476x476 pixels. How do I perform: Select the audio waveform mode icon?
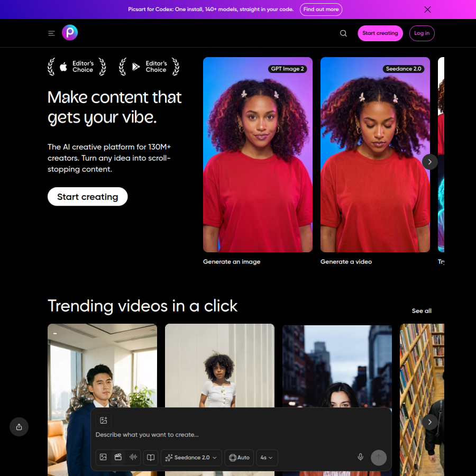tap(133, 457)
